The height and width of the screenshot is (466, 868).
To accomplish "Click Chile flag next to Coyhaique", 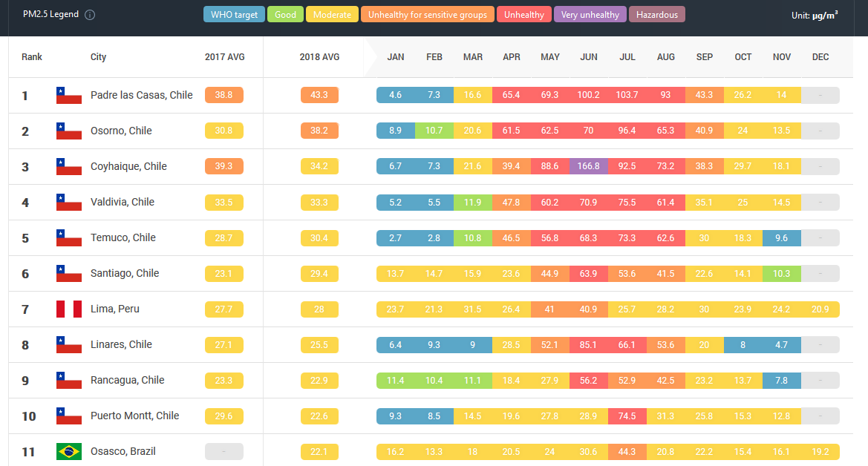I will tap(69, 166).
